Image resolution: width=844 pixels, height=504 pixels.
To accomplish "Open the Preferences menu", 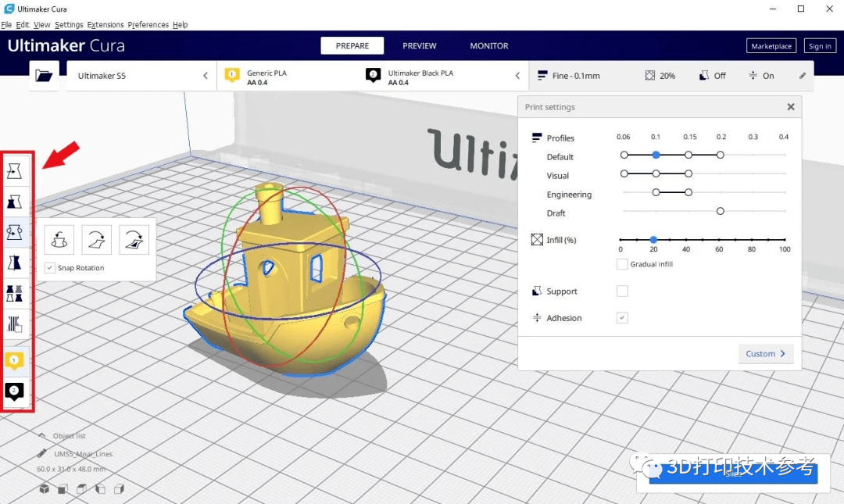I will pos(148,25).
